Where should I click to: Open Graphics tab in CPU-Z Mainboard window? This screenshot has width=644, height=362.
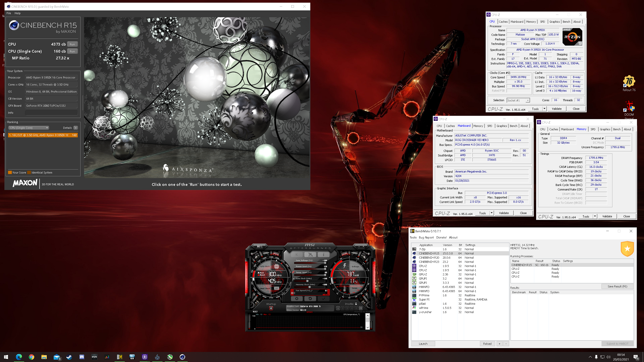(x=502, y=126)
